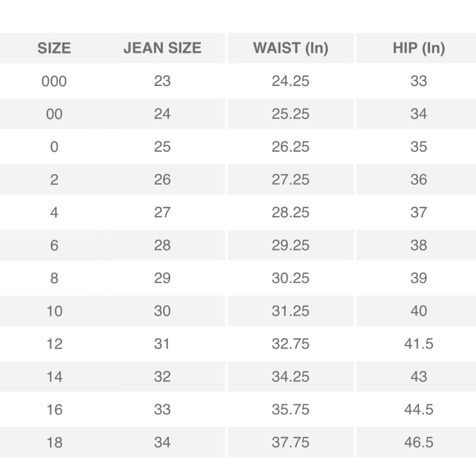
Task: Select size 18 row label
Action: [x=54, y=442]
